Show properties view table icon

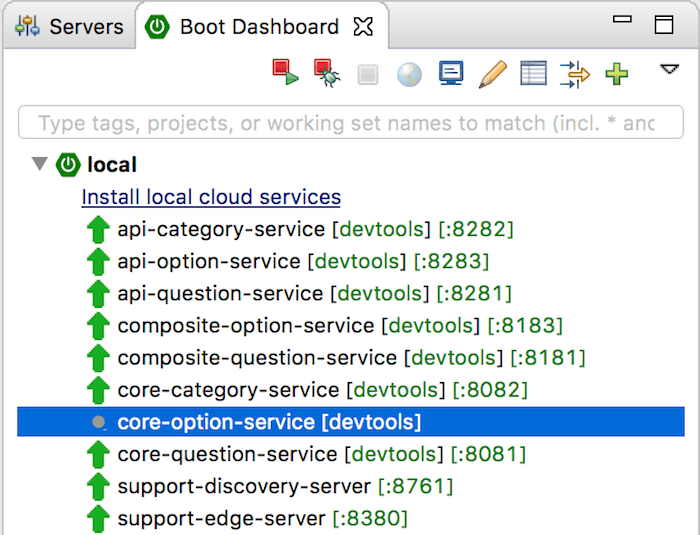pyautogui.click(x=533, y=73)
